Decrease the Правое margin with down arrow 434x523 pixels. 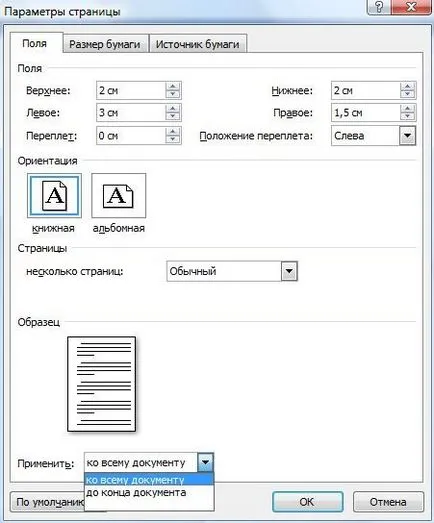[x=408, y=116]
